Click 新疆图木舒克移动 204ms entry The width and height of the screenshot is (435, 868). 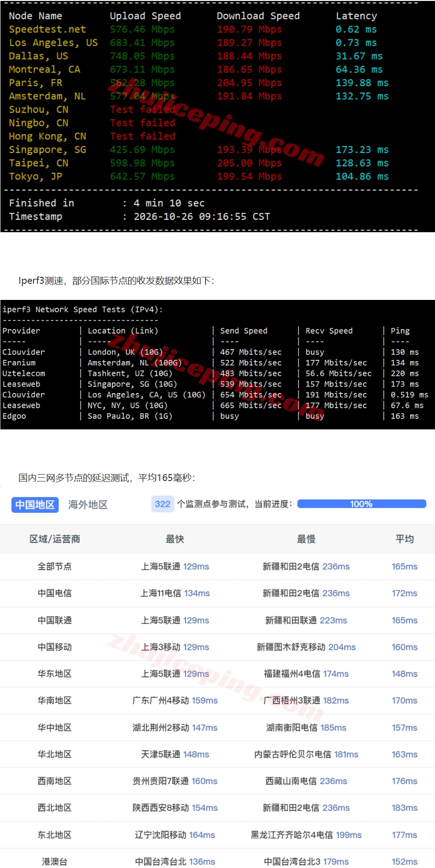306,647
